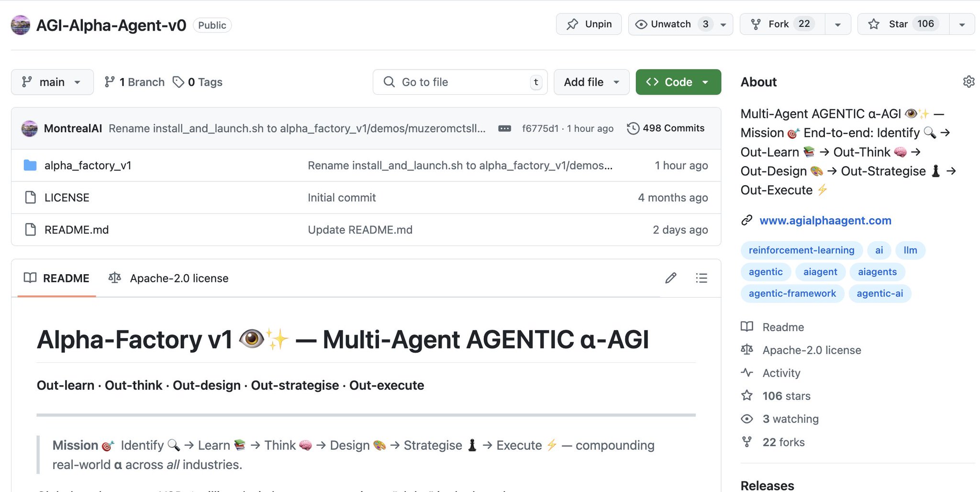Image resolution: width=980 pixels, height=492 pixels.
Task: Open the Initial commit message link
Action: click(x=342, y=198)
